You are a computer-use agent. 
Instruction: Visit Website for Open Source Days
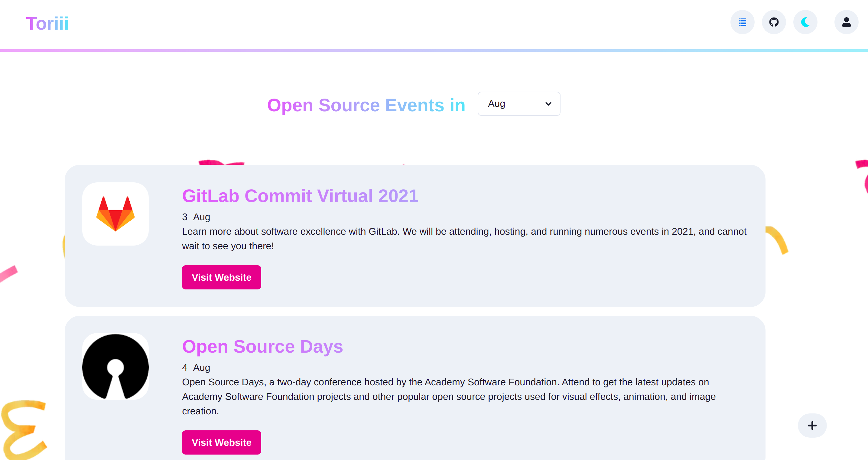pyautogui.click(x=221, y=442)
